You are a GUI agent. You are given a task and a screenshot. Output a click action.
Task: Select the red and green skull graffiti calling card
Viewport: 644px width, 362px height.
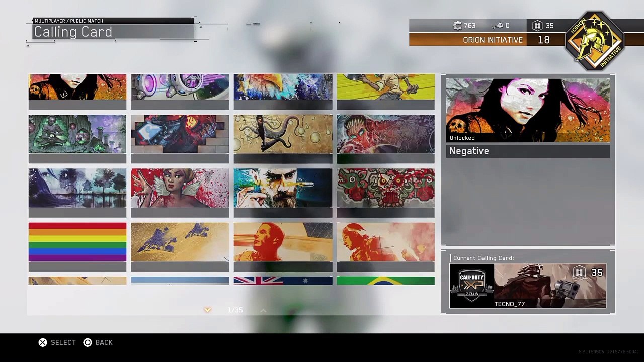385,193
